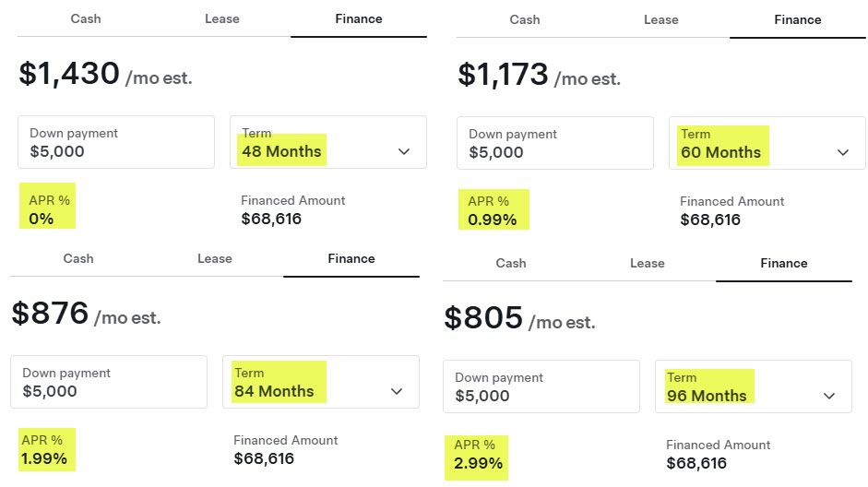This screenshot has width=868, height=487.
Task: Click chevron arrow beside 96 Months
Action: click(829, 397)
